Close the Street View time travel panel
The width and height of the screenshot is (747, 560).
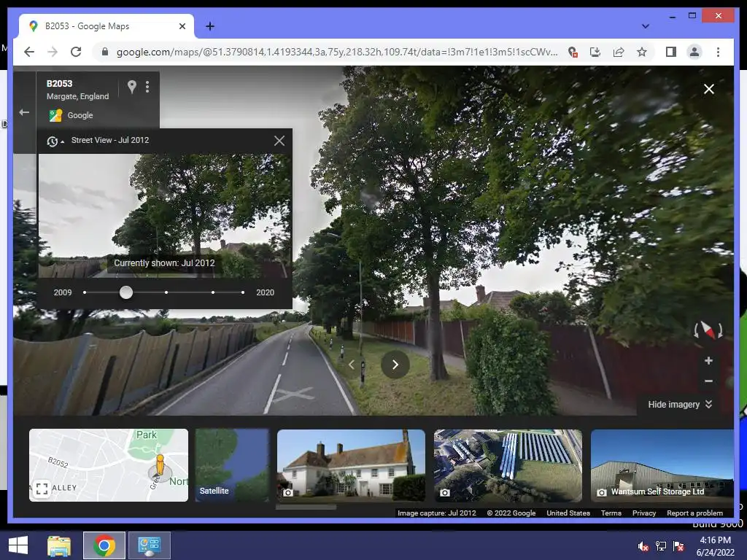pyautogui.click(x=279, y=141)
